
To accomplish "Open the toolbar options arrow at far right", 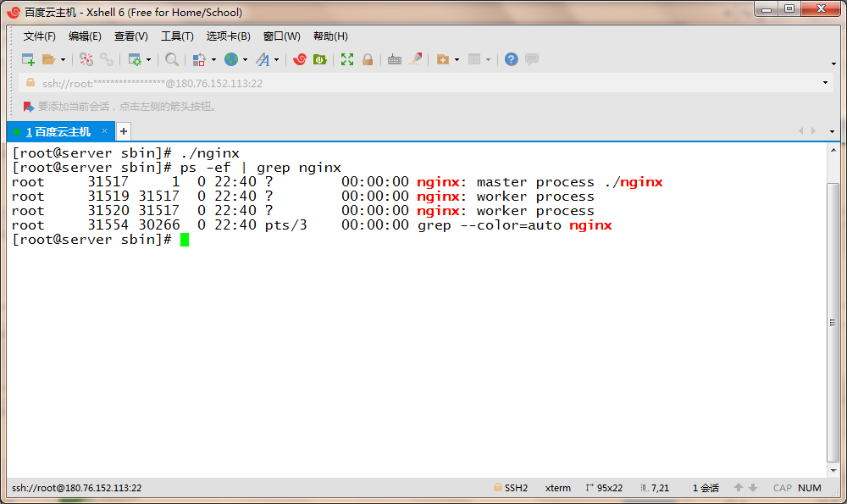I will point(833,64).
